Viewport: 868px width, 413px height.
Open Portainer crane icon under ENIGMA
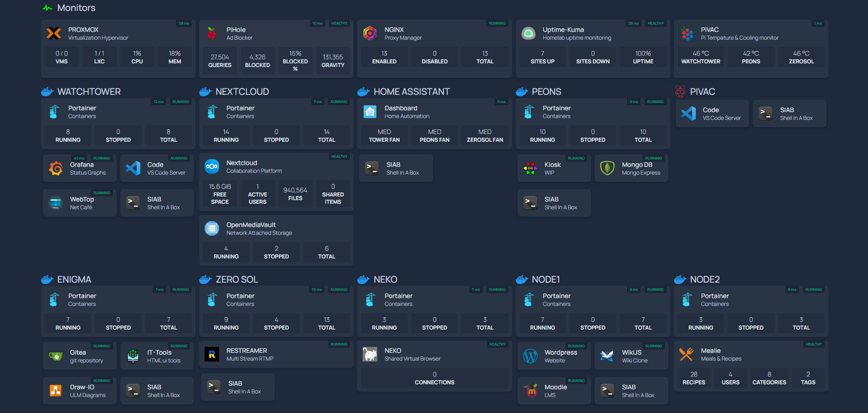(54, 299)
